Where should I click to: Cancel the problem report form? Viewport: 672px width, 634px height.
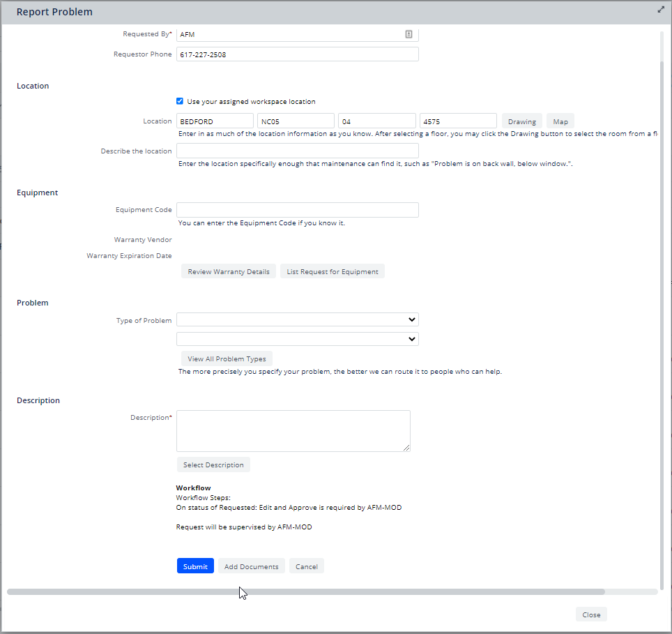tap(307, 566)
